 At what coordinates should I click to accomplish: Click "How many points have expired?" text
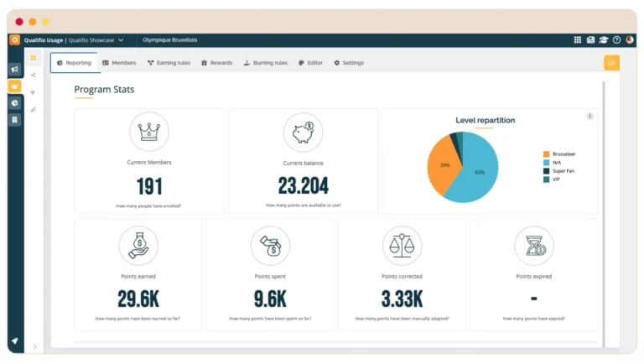(x=534, y=319)
